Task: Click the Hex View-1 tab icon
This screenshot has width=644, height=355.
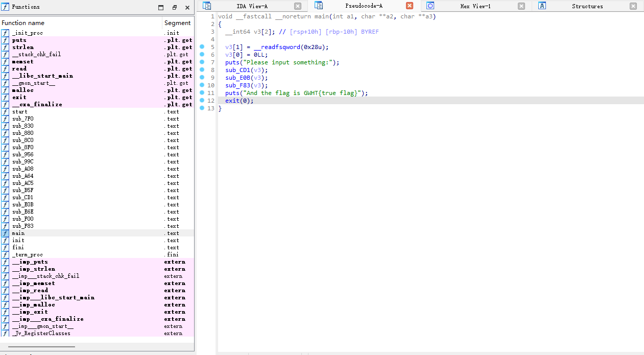Action: point(430,6)
